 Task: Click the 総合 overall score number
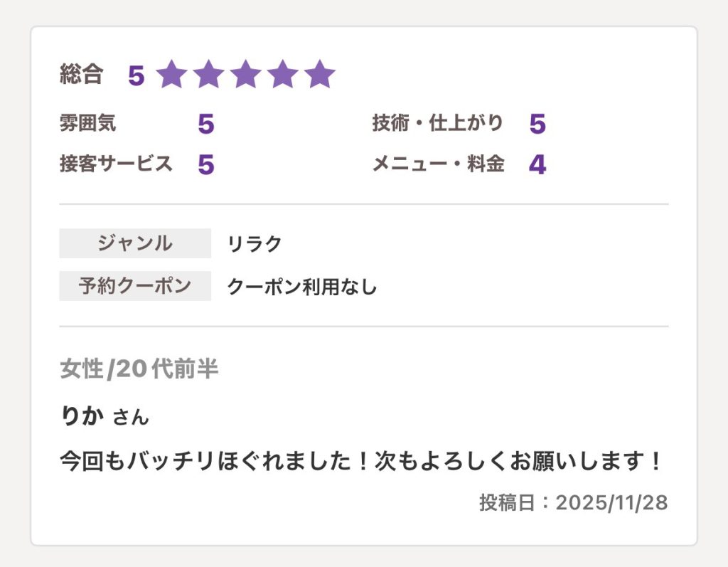[x=136, y=75]
